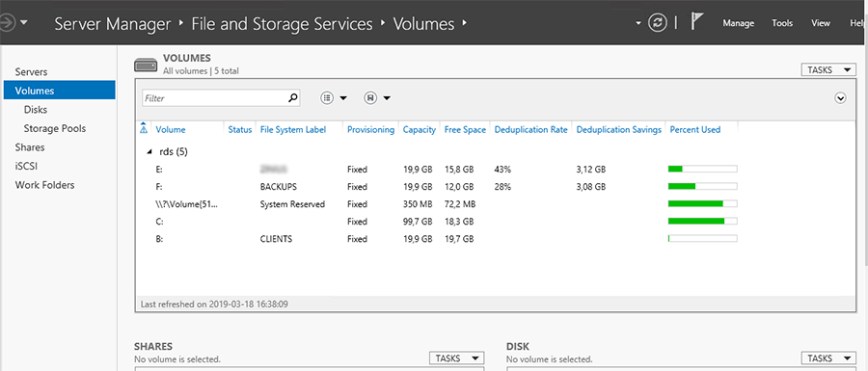The height and width of the screenshot is (371, 868).
Task: Click the 3,08 GB savings value
Action: 590,187
